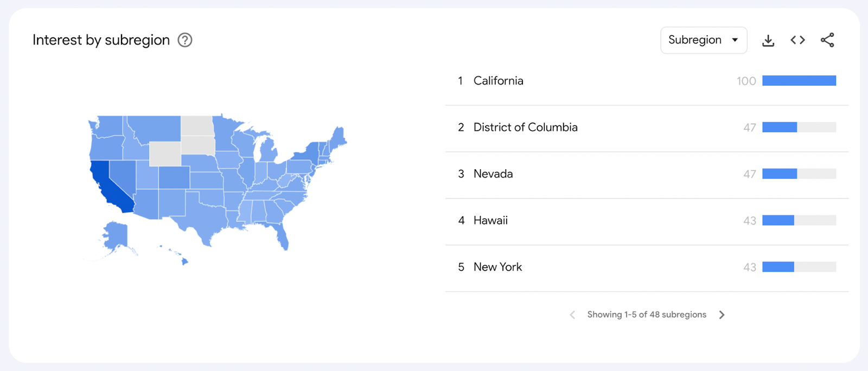Click the share icon

coord(827,40)
